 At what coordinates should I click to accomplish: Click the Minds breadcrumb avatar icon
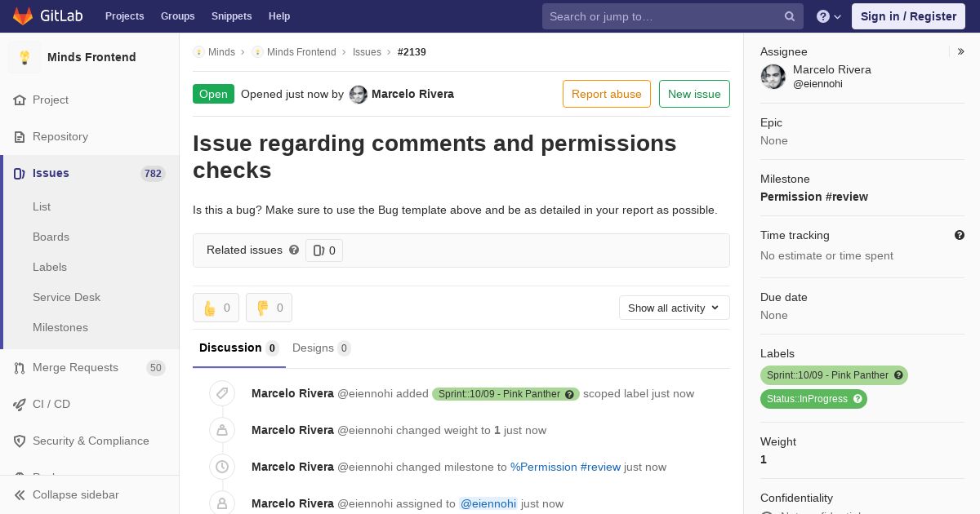pos(198,52)
